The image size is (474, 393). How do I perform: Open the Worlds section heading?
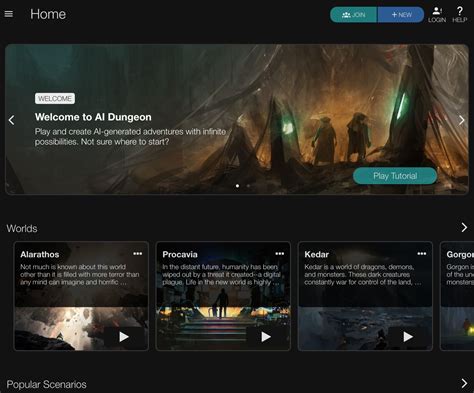coord(22,229)
